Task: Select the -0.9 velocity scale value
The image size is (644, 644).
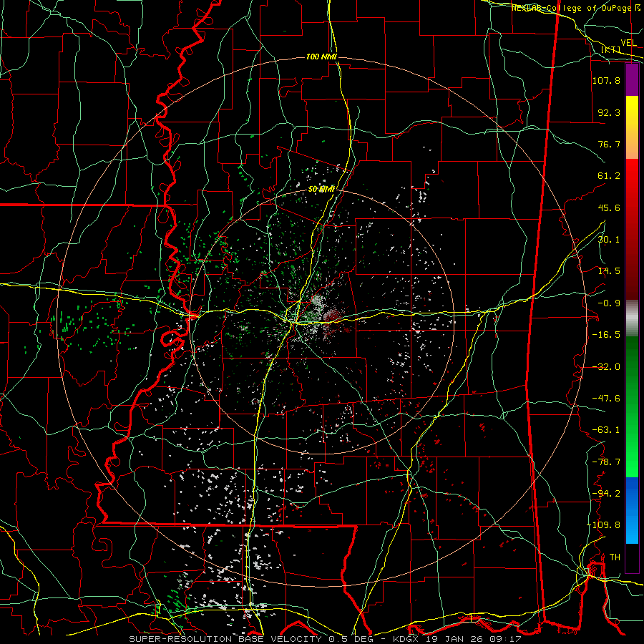Action: [609, 303]
